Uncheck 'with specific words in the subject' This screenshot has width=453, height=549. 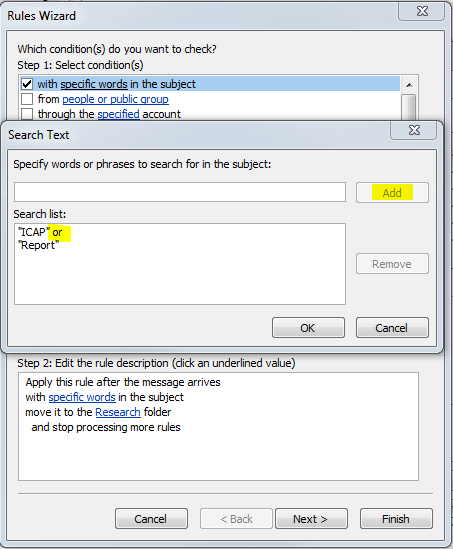27,84
